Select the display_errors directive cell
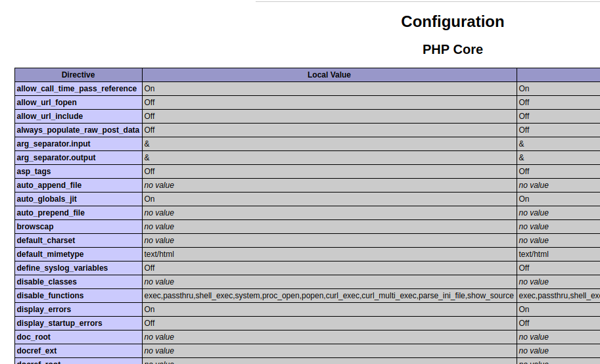Screen dimensions: 600x364 click(44, 309)
